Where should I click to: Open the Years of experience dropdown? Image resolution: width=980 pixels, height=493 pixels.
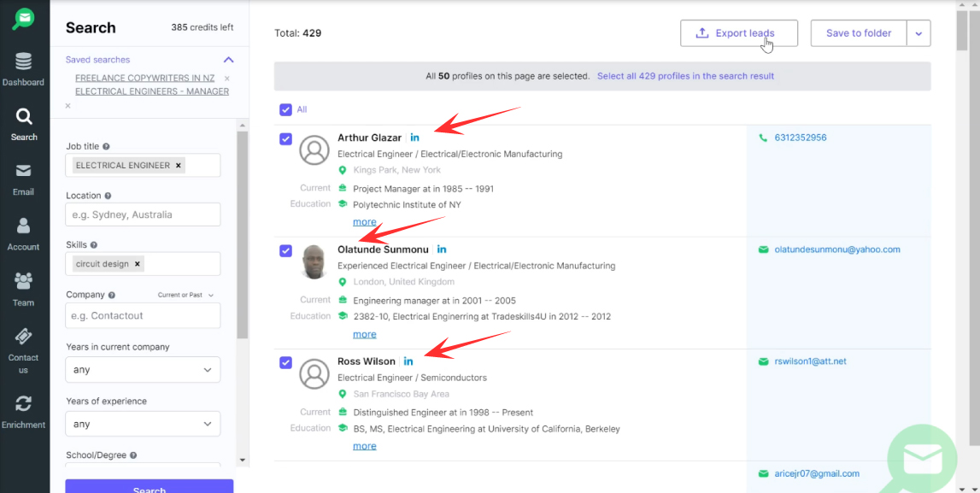point(143,424)
